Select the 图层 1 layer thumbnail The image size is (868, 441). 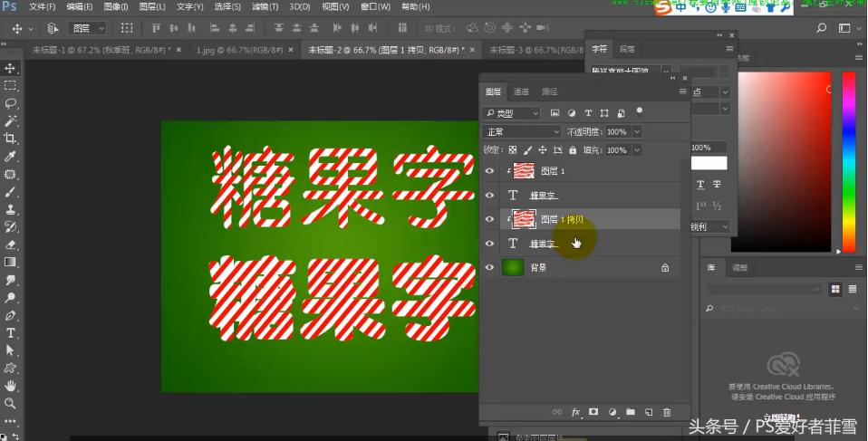(524, 171)
